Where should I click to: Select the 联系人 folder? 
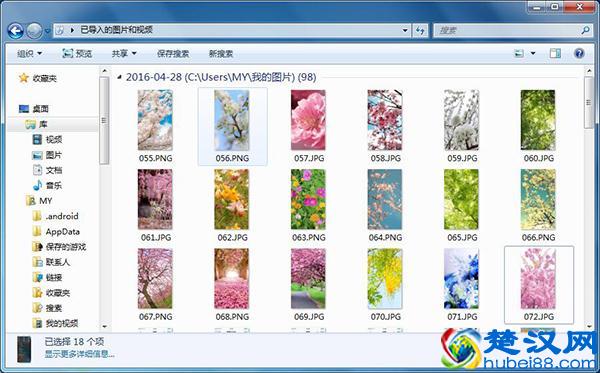pyautogui.click(x=51, y=262)
